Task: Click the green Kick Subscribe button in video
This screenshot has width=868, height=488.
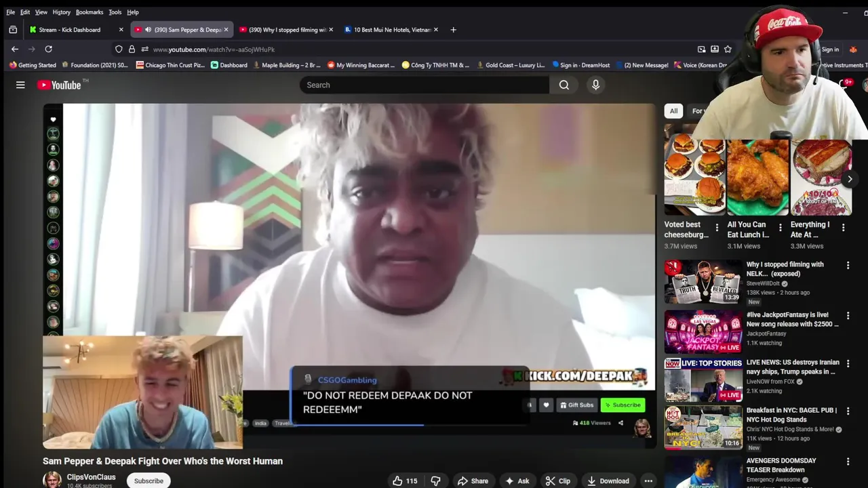Action: tap(623, 405)
